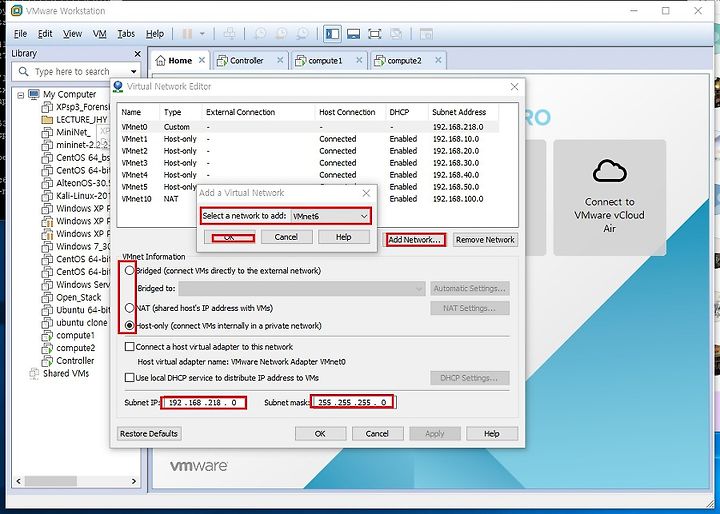The width and height of the screenshot is (720, 514).
Task: Check Use local DHCP service checkbox
Action: click(129, 378)
